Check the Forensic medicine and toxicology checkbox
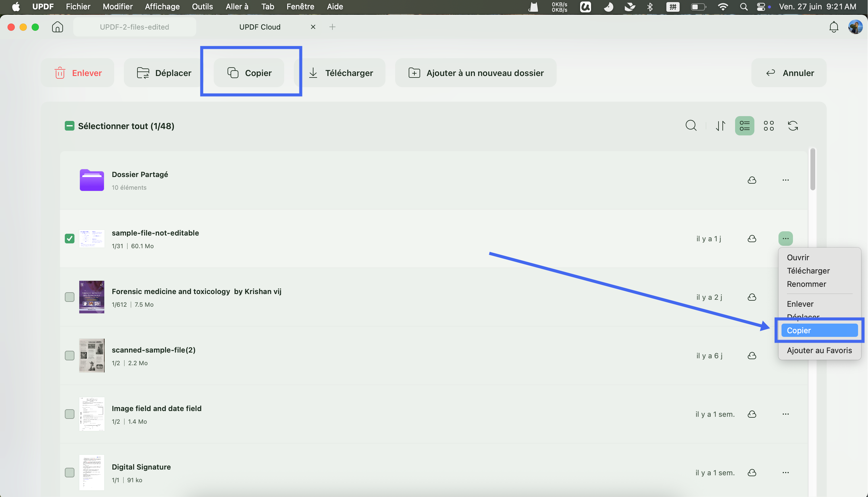Image resolution: width=868 pixels, height=497 pixels. [x=70, y=297]
